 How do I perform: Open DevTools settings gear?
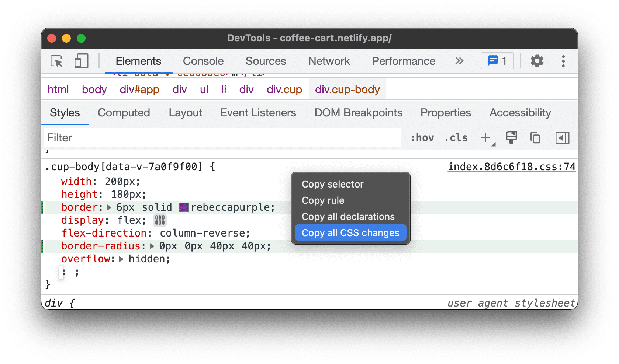tap(537, 61)
